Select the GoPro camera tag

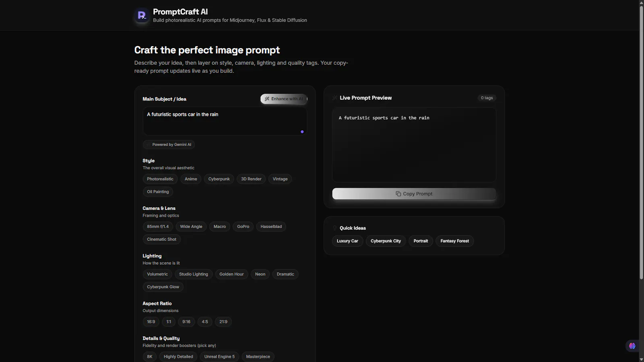(x=243, y=227)
